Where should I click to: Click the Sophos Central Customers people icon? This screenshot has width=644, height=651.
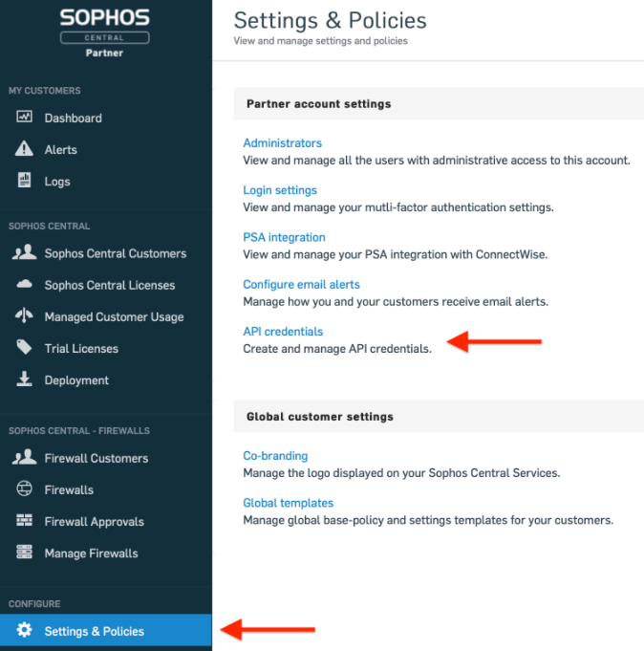pos(25,253)
